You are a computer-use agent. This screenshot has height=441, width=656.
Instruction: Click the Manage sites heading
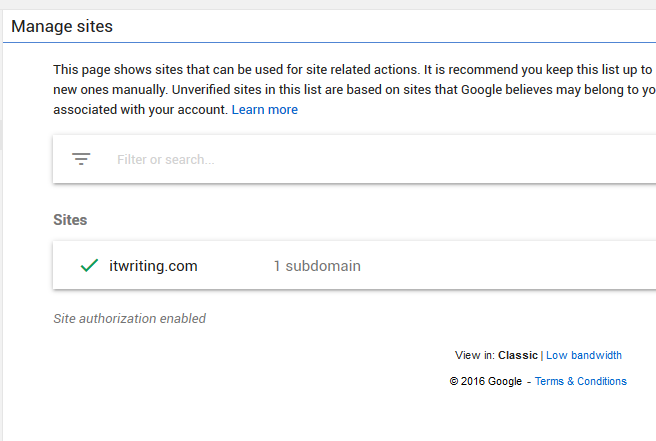(x=62, y=26)
